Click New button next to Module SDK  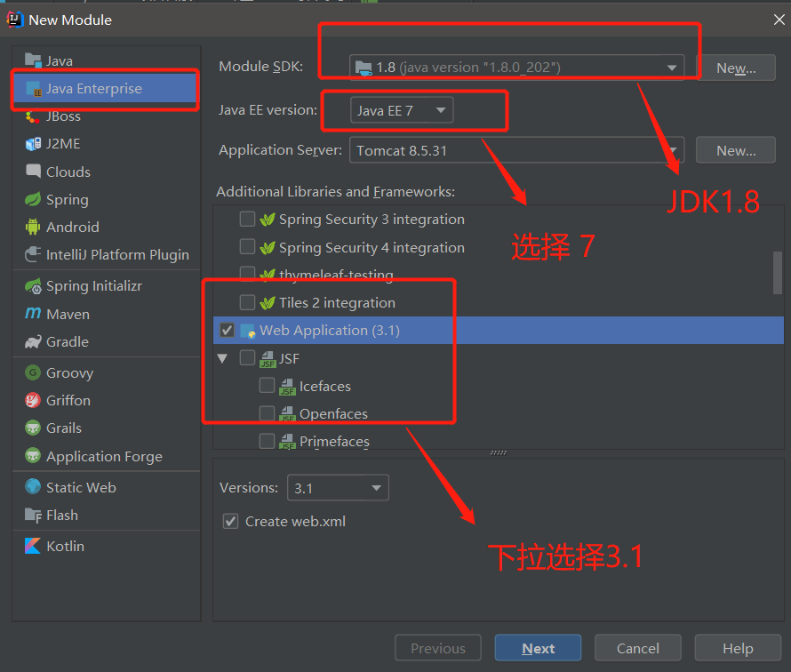(736, 68)
